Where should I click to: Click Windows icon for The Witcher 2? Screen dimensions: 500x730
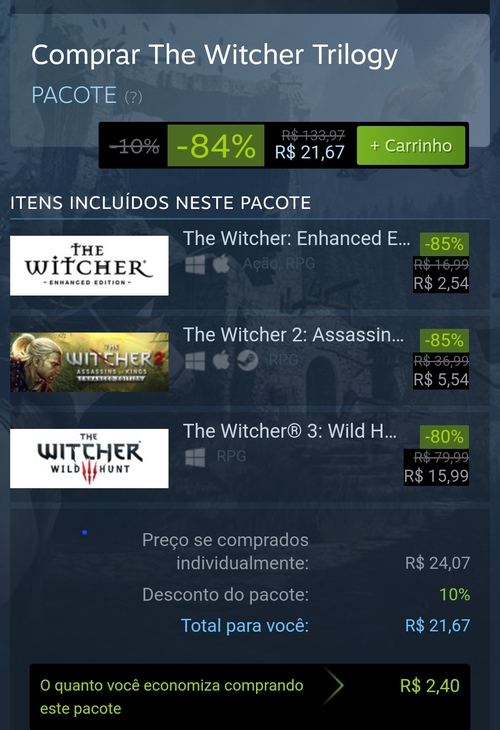(x=195, y=361)
